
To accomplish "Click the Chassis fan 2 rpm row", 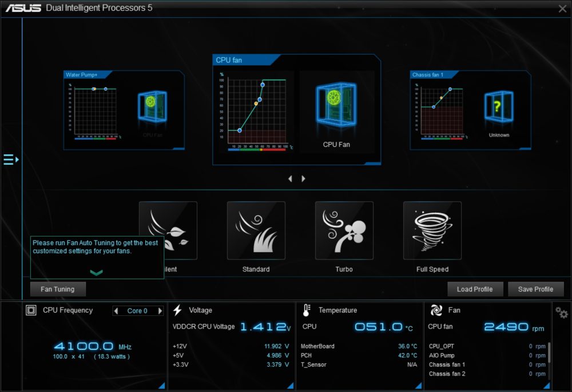I will 487,373.
